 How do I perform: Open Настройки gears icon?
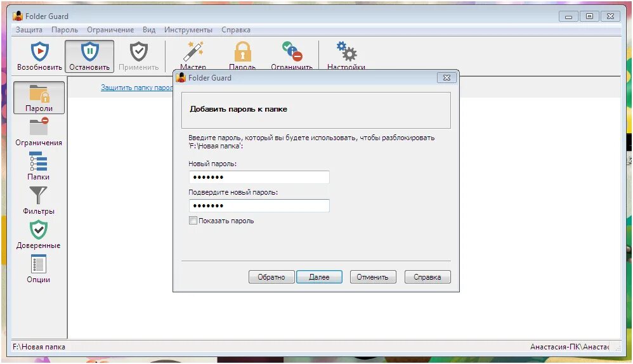(x=346, y=51)
